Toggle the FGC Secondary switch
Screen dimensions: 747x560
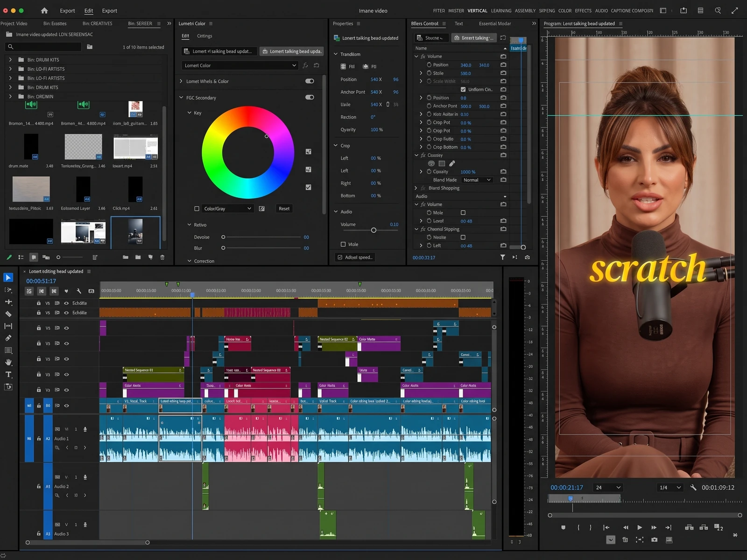[x=310, y=98]
